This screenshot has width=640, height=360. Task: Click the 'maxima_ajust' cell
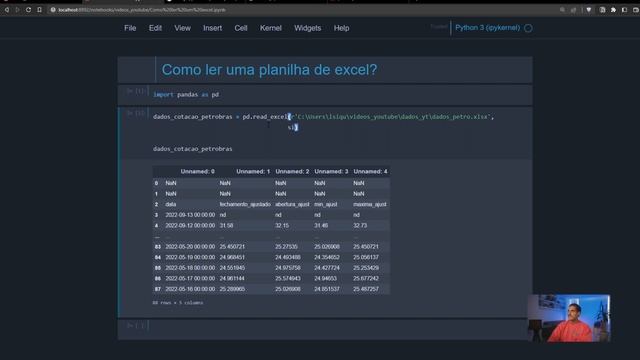pos(370,204)
